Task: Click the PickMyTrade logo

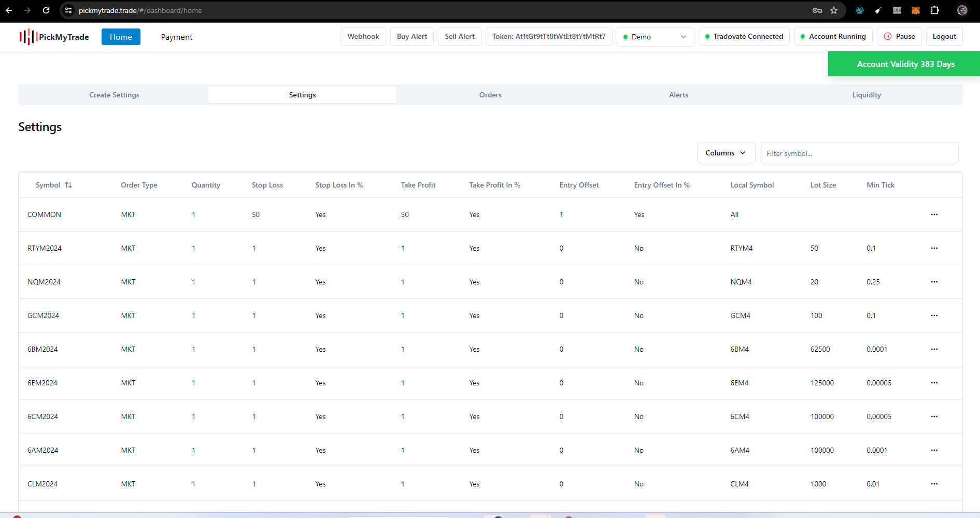Action: coord(54,37)
